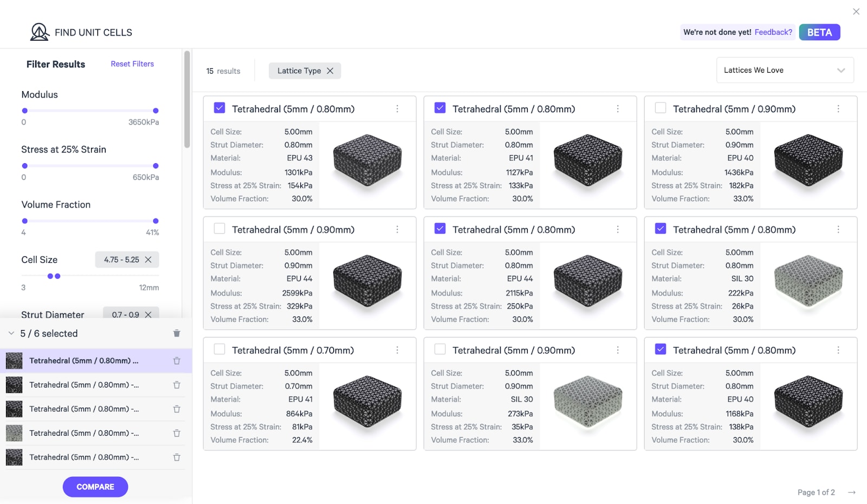Image resolution: width=867 pixels, height=504 pixels.
Task: Click the Reset Filters link
Action: tap(132, 64)
